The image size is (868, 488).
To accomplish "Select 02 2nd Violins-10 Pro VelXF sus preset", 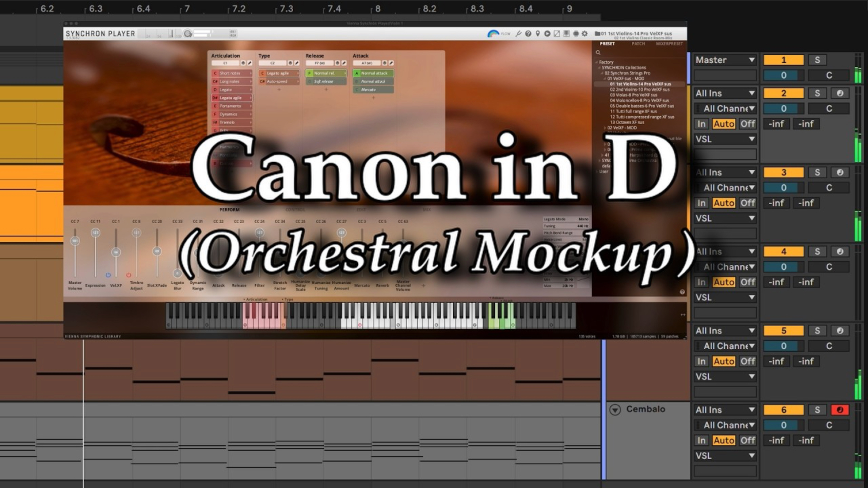I will pos(640,89).
